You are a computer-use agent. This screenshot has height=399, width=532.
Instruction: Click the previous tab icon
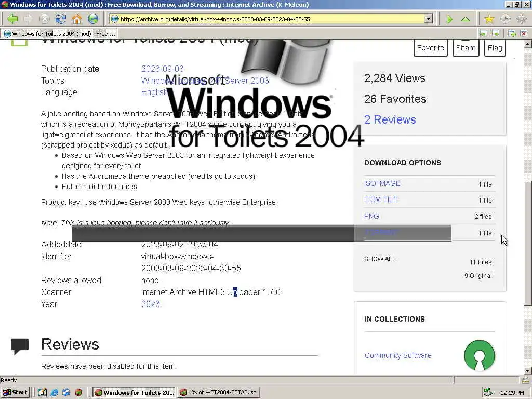pos(483,33)
